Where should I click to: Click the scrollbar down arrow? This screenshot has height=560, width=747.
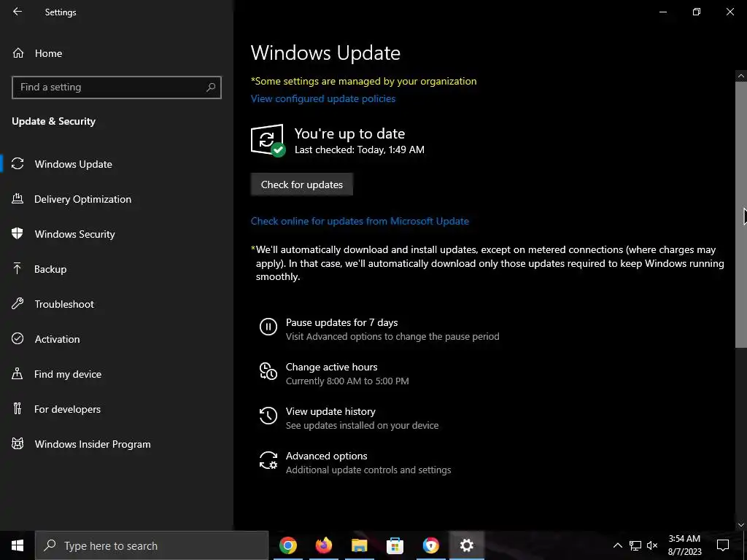click(741, 525)
